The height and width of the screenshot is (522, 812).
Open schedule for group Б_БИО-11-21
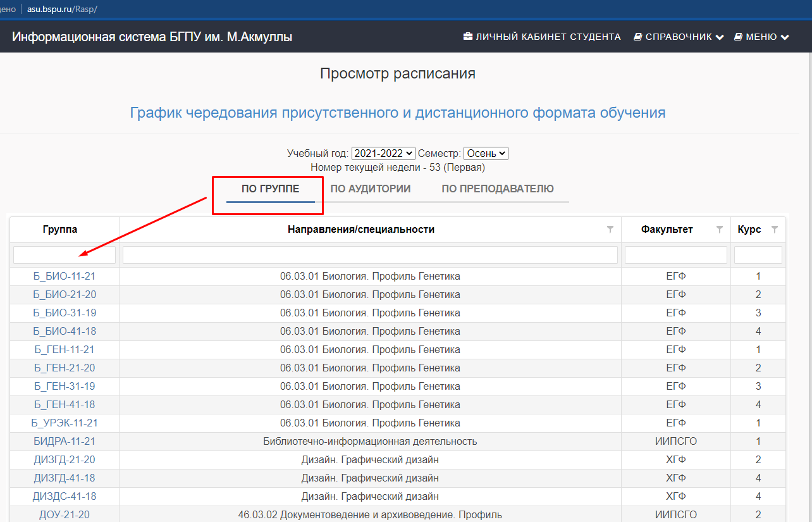(65, 276)
